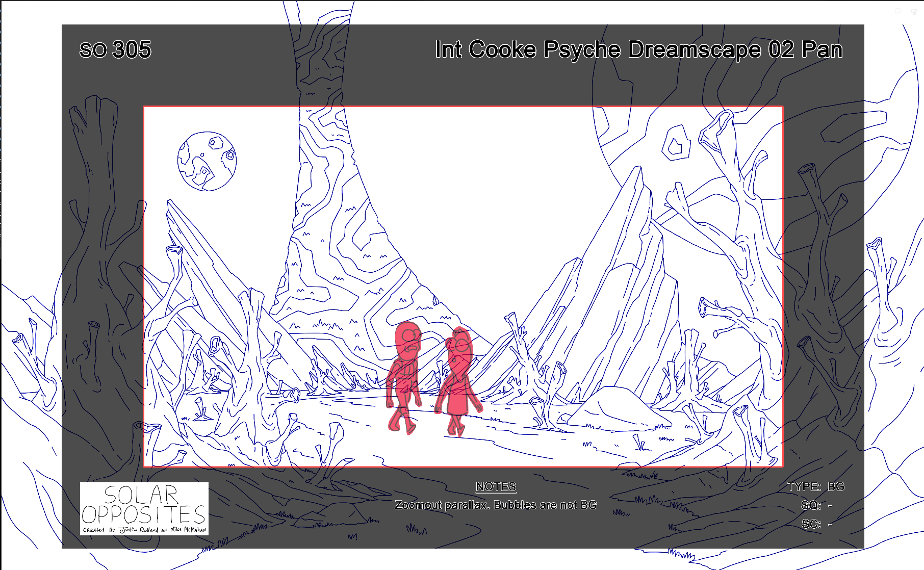Click the 'Int Cooke Psyche Dreamscape 02 Pan' title

[x=638, y=50]
